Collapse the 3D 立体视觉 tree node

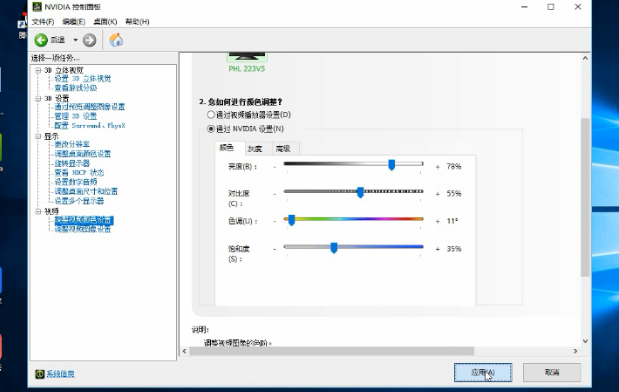38,70
